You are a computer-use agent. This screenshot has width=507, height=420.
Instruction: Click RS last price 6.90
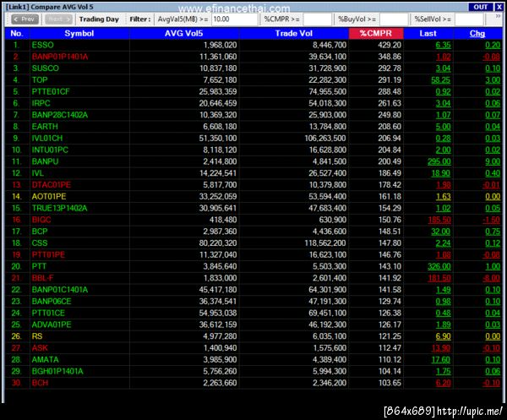(x=443, y=336)
